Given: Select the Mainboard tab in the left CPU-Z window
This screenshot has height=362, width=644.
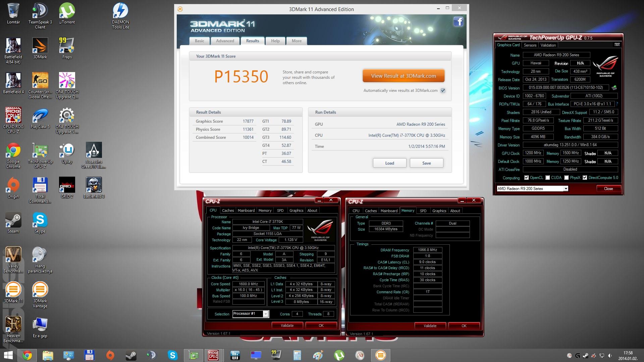Looking at the screenshot, I should pyautogui.click(x=246, y=210).
